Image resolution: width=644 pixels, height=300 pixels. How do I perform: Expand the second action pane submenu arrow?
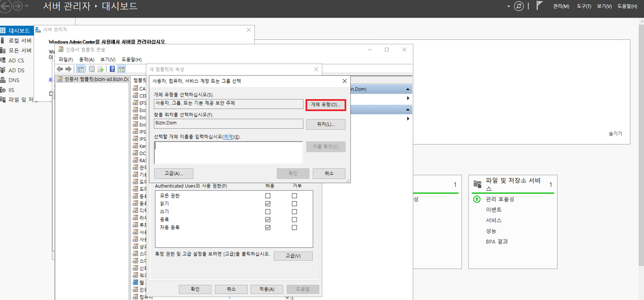click(408, 119)
